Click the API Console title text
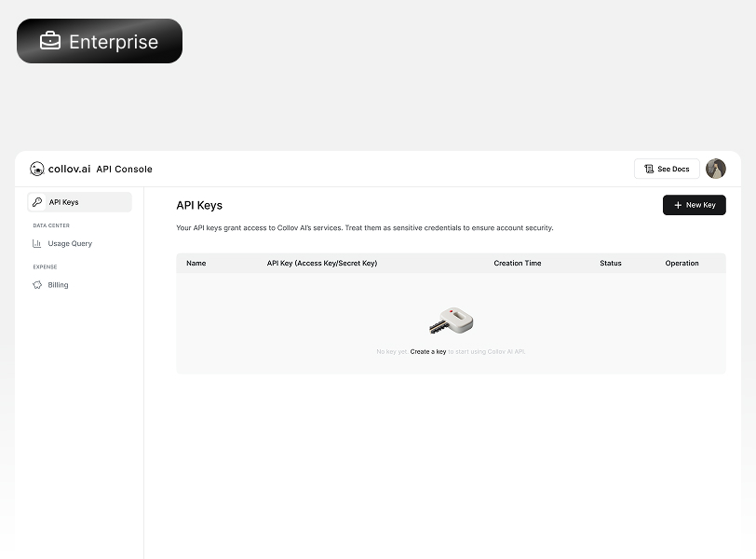 coord(124,169)
